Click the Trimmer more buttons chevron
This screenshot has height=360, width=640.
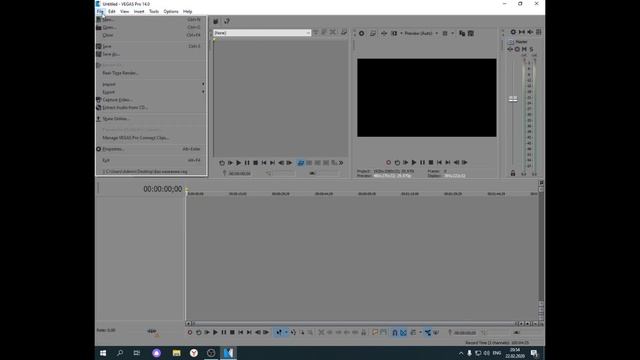(x=341, y=163)
